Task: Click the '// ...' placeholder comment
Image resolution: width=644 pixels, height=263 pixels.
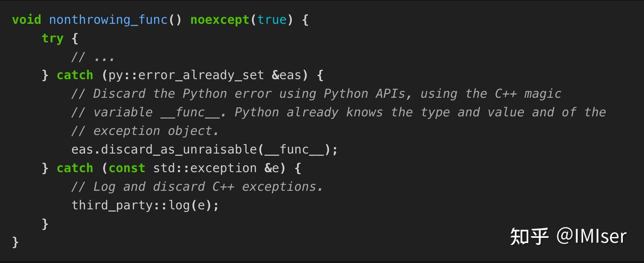Action: click(93, 57)
